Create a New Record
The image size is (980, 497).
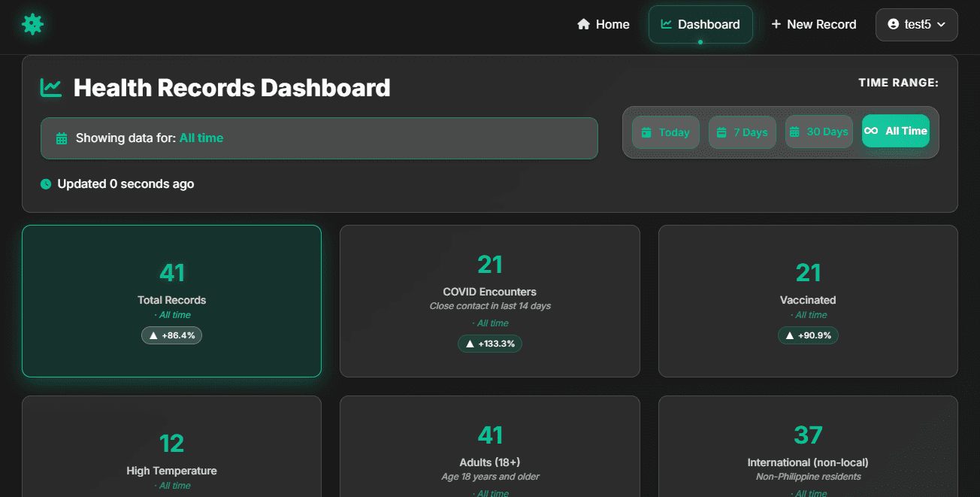click(x=814, y=24)
